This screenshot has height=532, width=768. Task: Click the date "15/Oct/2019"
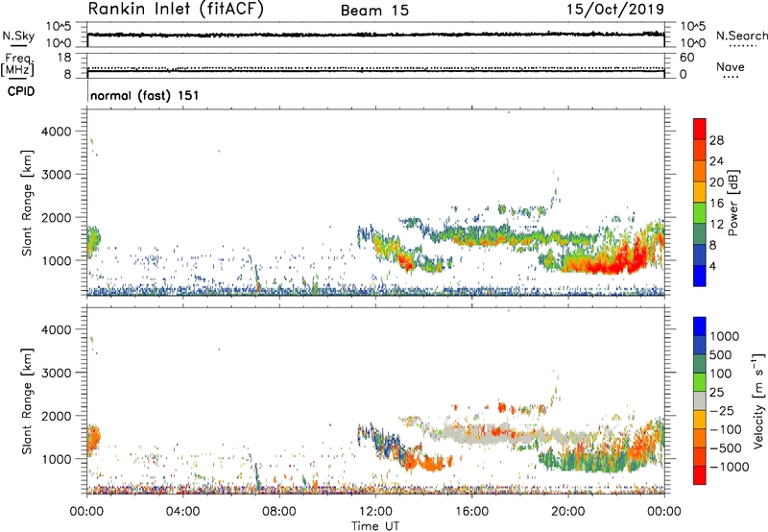point(615,10)
